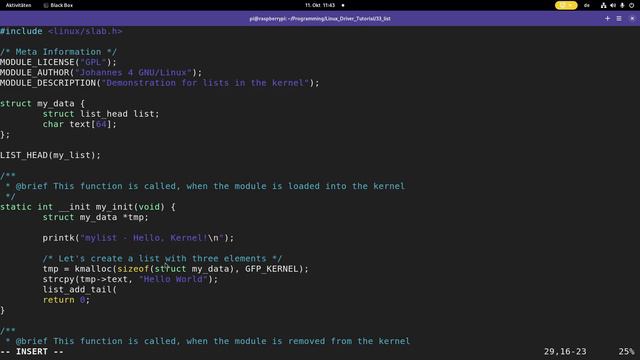Click comment 'Let's create a list with three elements'

click(162, 258)
